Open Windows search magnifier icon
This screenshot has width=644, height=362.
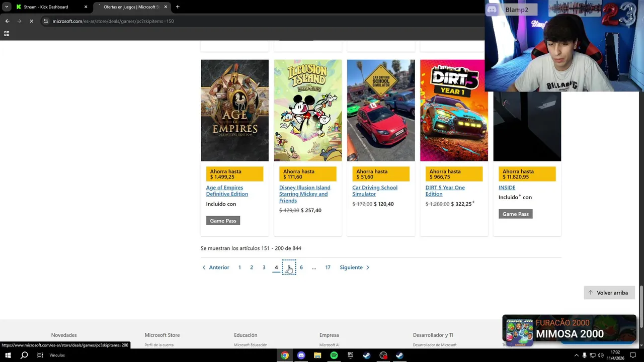[24, 355]
